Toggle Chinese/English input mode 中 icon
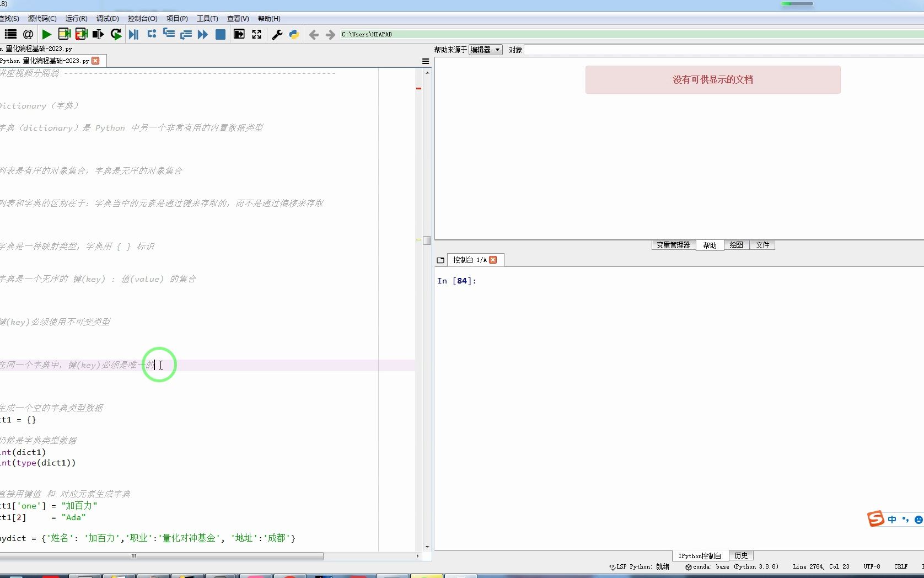The height and width of the screenshot is (578, 924). point(892,520)
